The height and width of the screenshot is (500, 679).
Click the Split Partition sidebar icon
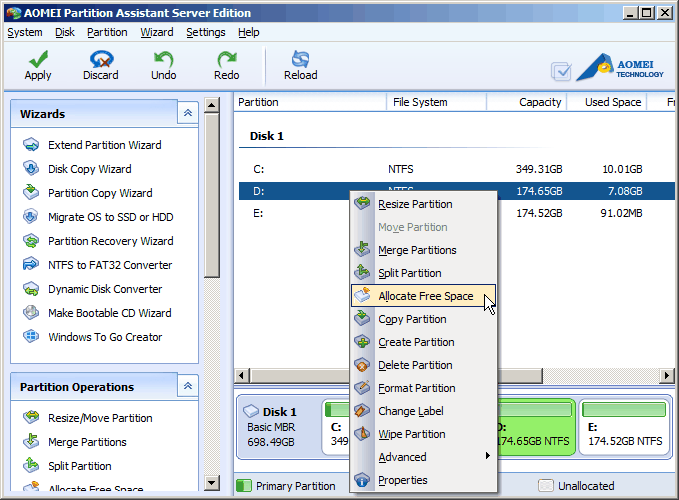tap(31, 466)
